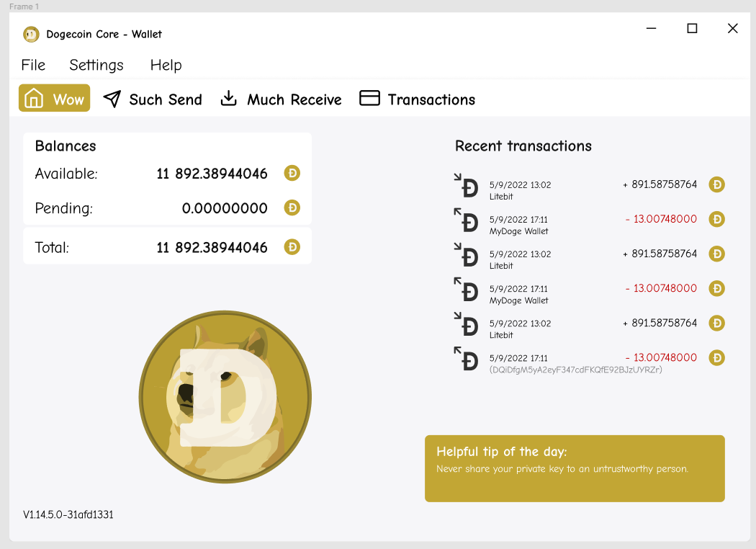This screenshot has height=549, width=756.
Task: Click the Recent transactions heading
Action: tap(523, 146)
